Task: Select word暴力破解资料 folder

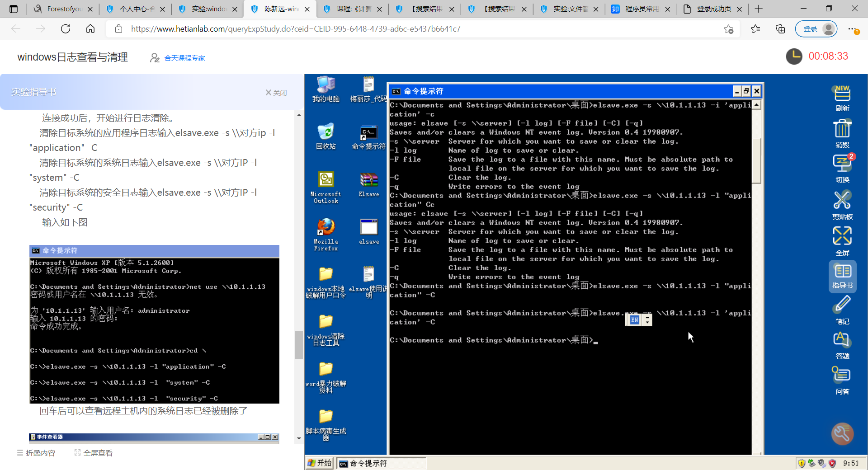Action: point(325,377)
